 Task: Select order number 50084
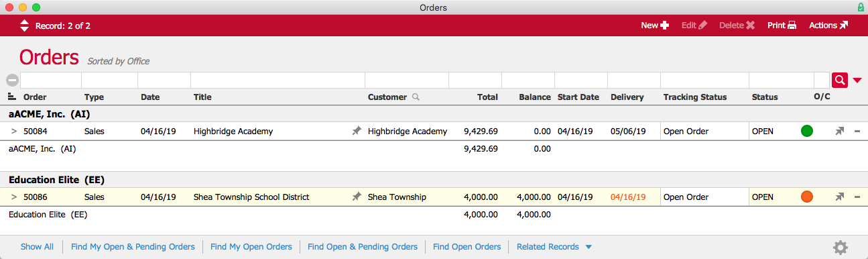(x=36, y=132)
